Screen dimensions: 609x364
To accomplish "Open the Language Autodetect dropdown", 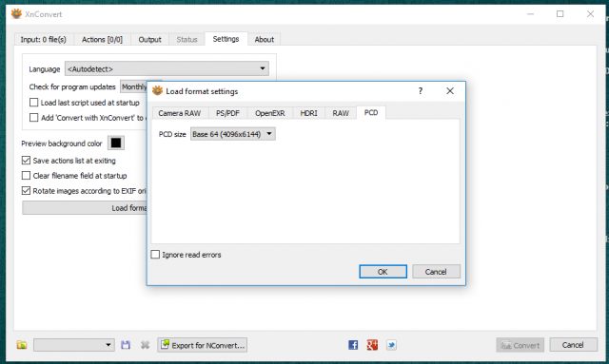I will pyautogui.click(x=167, y=68).
